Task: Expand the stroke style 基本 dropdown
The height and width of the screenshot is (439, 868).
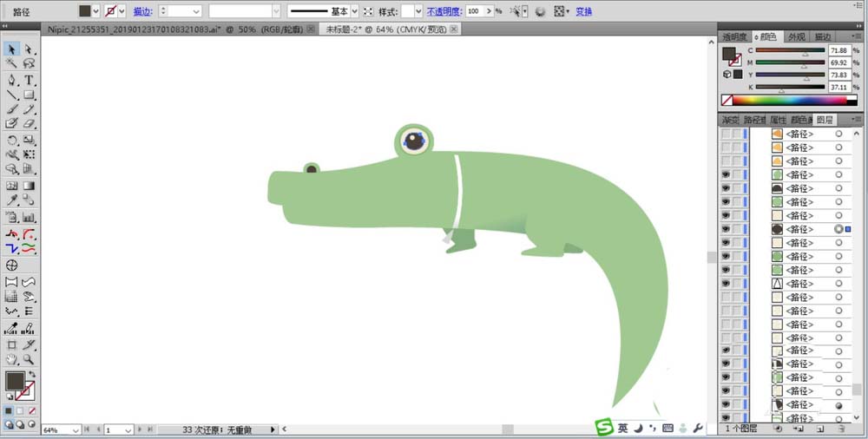Action: pos(355,11)
